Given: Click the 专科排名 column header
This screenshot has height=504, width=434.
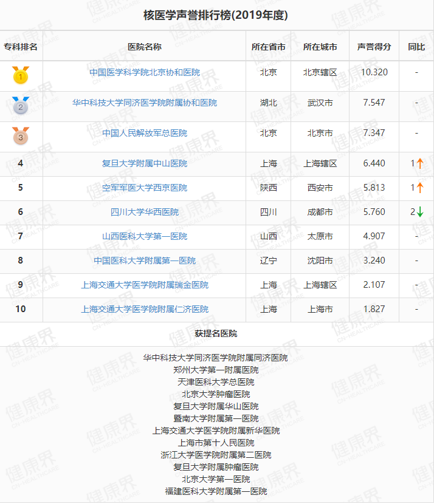Looking at the screenshot, I should coord(21,47).
